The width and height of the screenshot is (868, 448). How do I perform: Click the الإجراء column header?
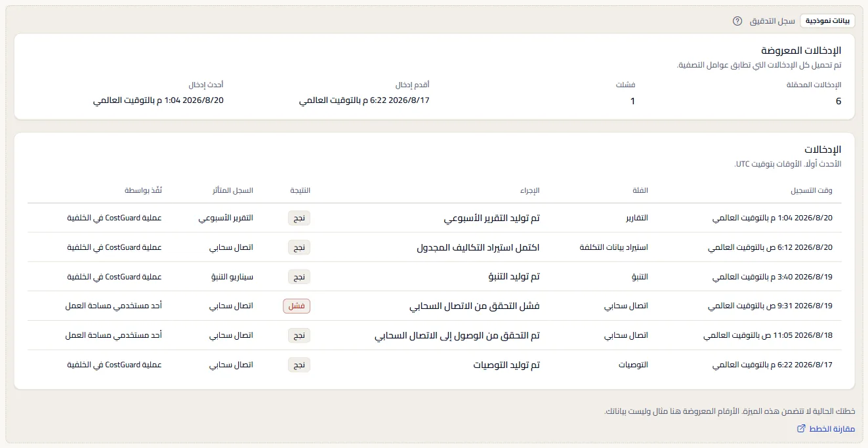coord(530,191)
